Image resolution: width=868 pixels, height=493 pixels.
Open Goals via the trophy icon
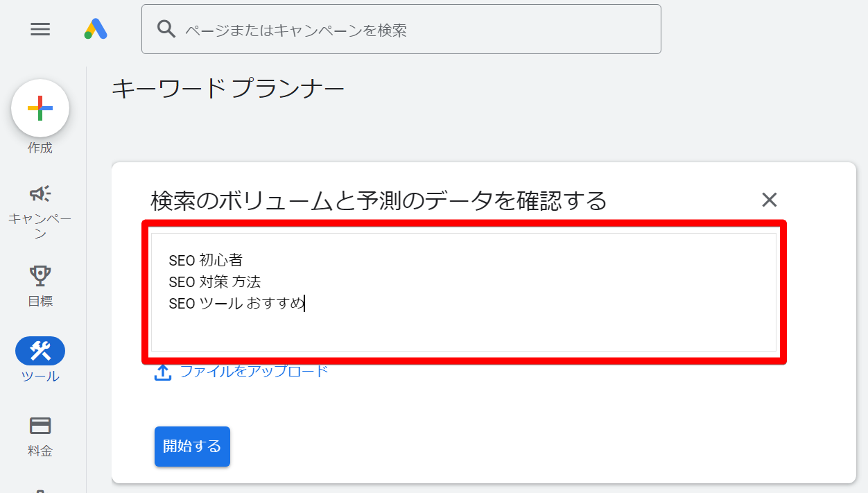[x=40, y=275]
